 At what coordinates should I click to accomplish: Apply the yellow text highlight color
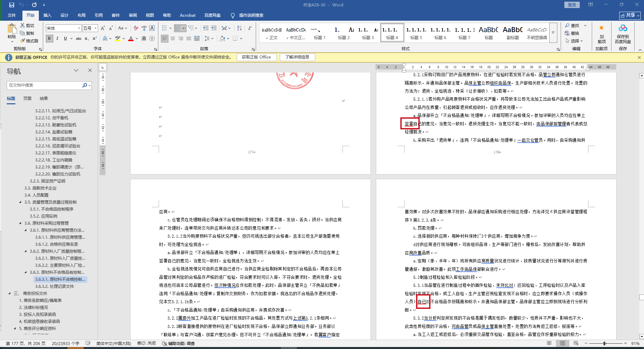(117, 38)
